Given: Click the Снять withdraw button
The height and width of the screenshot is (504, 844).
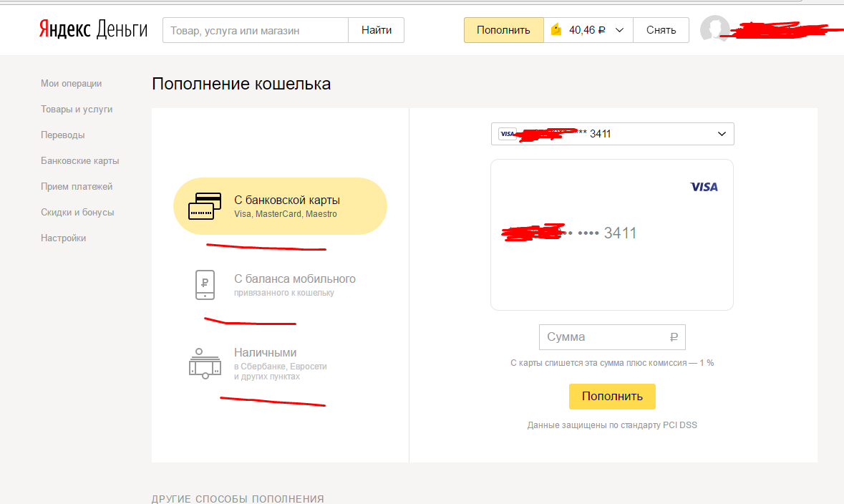Looking at the screenshot, I should click(661, 30).
